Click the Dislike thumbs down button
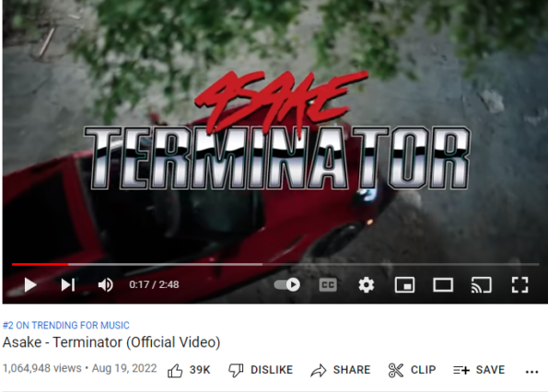Viewport: 548px width, 392px height. pyautogui.click(x=261, y=370)
